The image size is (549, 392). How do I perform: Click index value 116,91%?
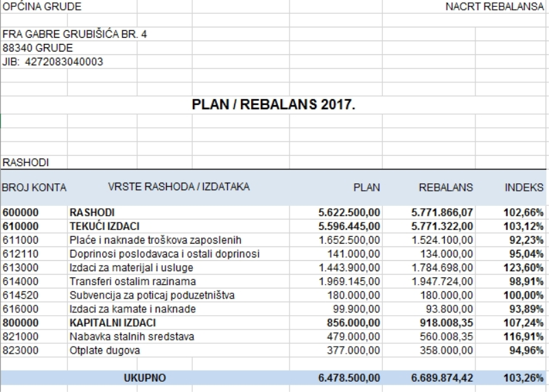click(524, 336)
